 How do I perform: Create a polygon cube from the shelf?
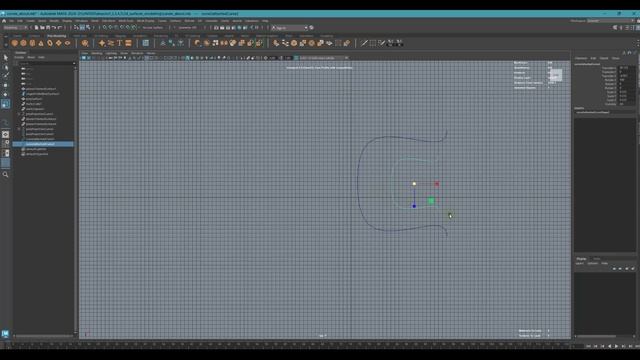click(x=23, y=43)
